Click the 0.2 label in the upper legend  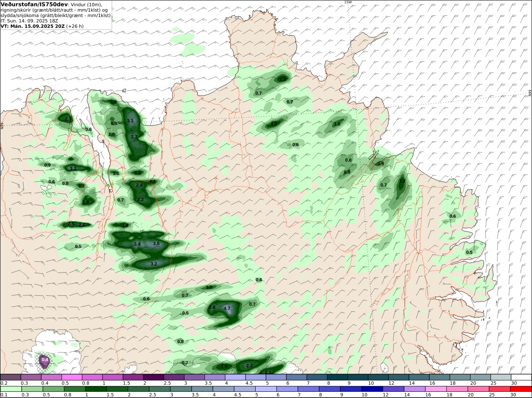[x=4, y=383]
